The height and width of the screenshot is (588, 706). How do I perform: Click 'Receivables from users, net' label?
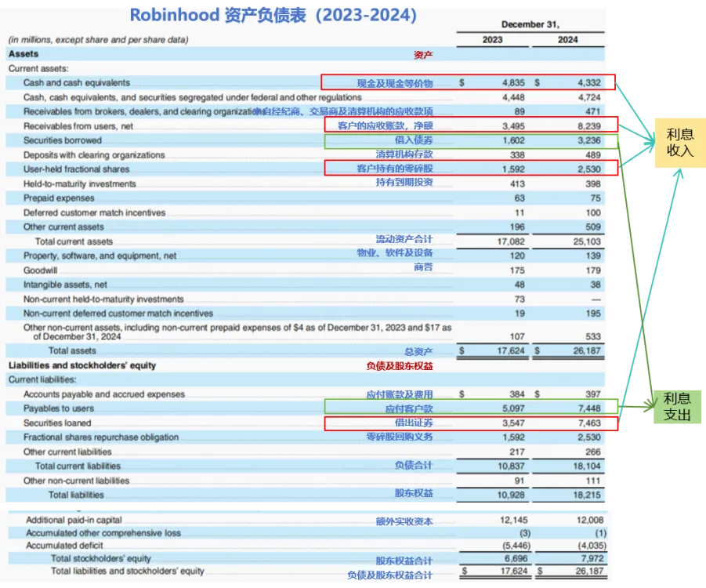tap(78, 126)
